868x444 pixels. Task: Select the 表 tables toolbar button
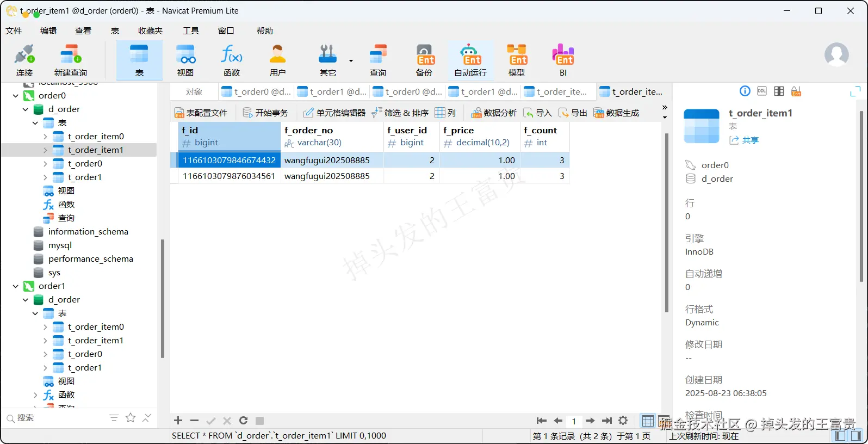click(139, 60)
